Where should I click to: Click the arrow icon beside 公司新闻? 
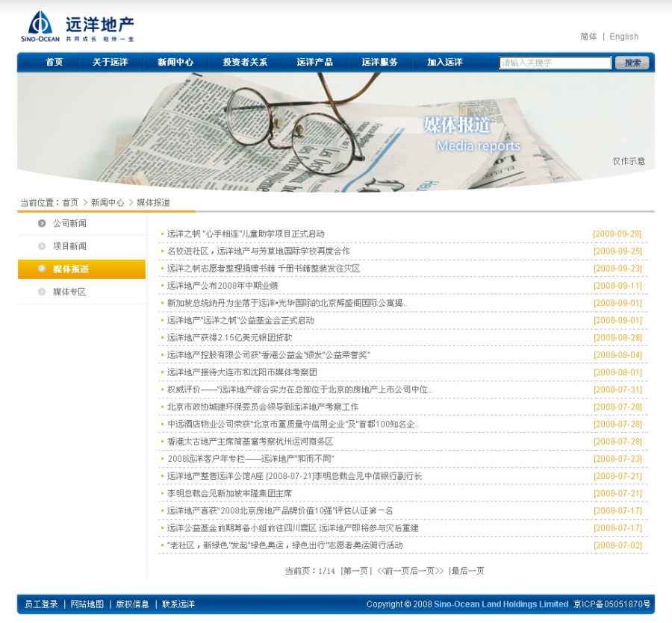pos(42,224)
